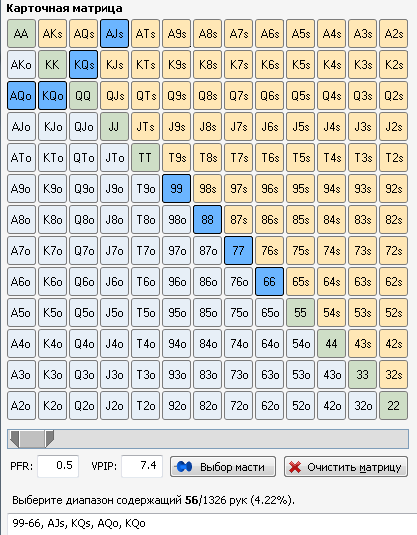
Task: Select the 32s hand cell
Action: [x=393, y=375]
